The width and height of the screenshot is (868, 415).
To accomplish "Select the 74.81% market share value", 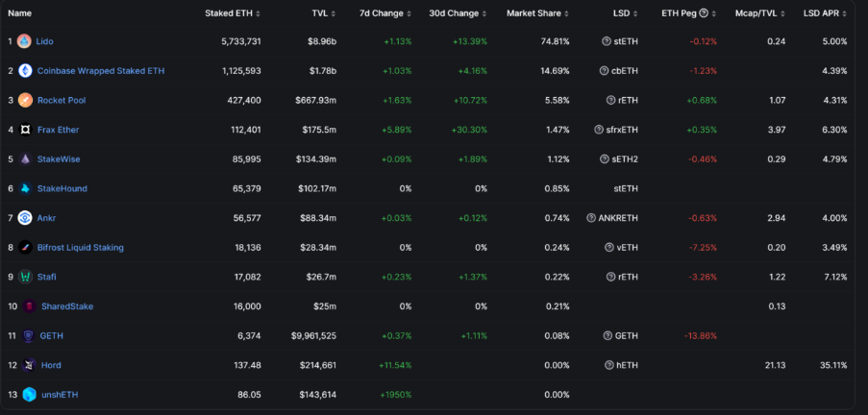I will (555, 41).
